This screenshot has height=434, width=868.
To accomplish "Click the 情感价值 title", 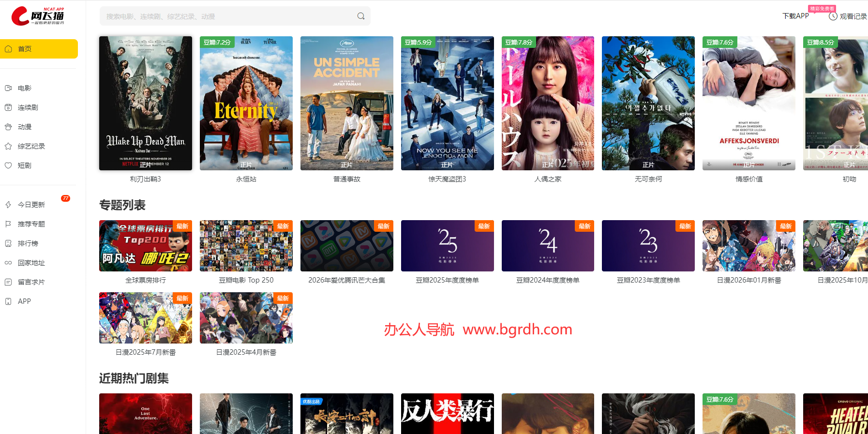I will pyautogui.click(x=749, y=179).
